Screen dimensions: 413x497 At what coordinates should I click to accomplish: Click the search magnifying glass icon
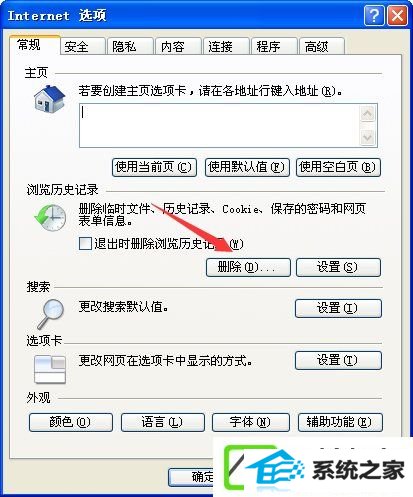(x=50, y=314)
